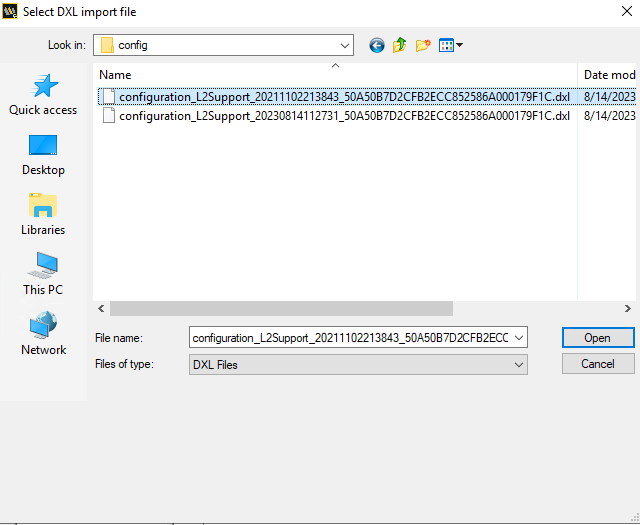640x525 pixels.
Task: Select configuration_L2Support_20230814112731 file name
Action: tap(344, 116)
